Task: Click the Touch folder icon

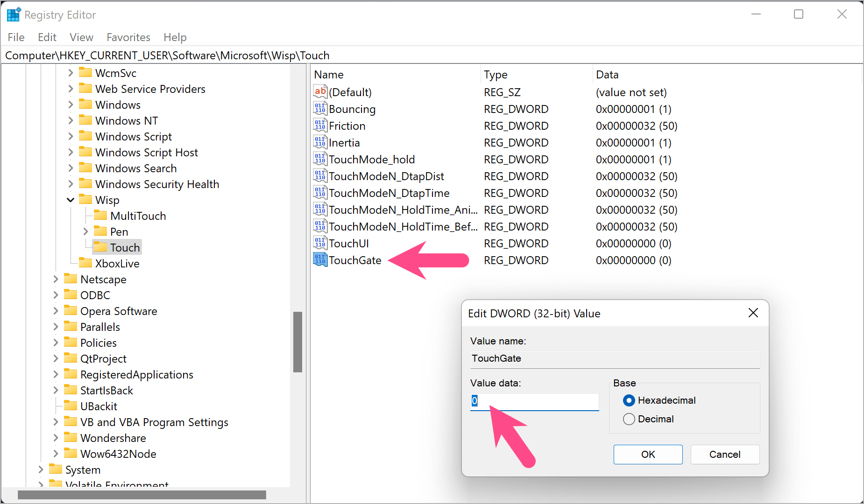Action: 101,247
